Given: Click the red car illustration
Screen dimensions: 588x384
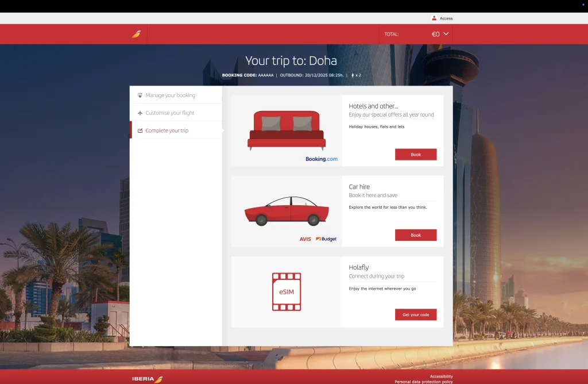Looking at the screenshot, I should 287,211.
